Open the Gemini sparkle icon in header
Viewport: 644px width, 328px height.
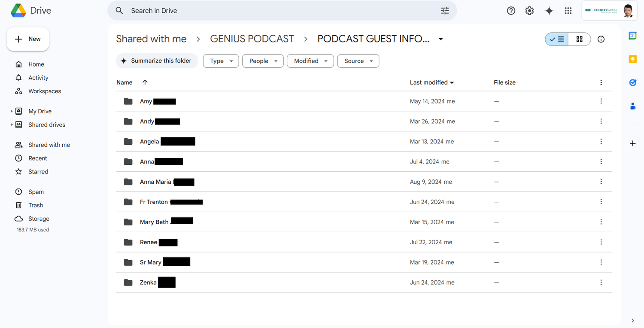(549, 11)
